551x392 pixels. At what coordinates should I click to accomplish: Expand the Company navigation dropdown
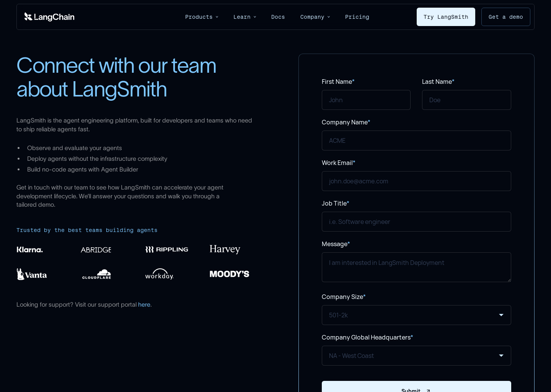point(315,17)
